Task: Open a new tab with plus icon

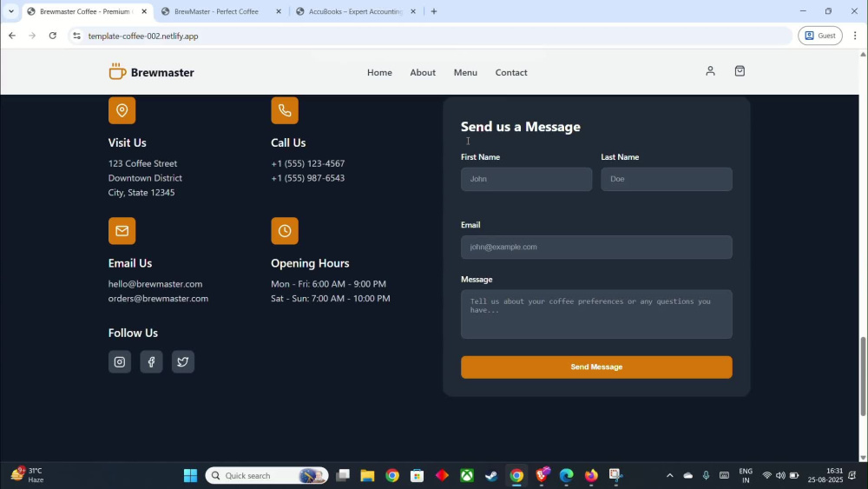Action: click(434, 11)
